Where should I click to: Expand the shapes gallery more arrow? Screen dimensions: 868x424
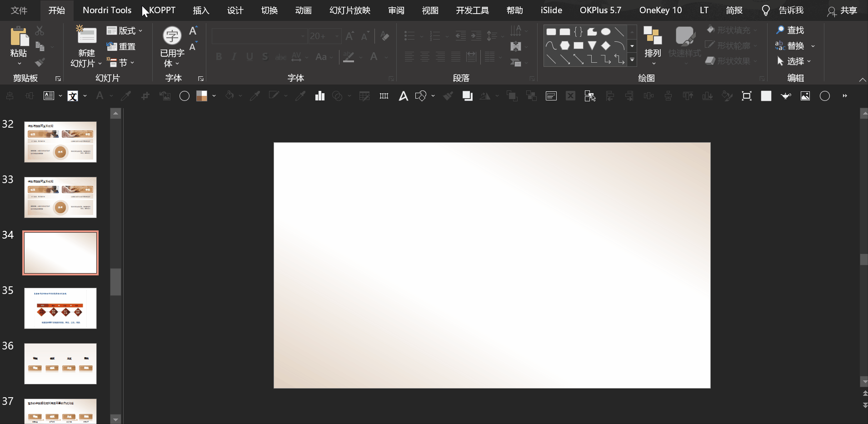click(x=632, y=60)
